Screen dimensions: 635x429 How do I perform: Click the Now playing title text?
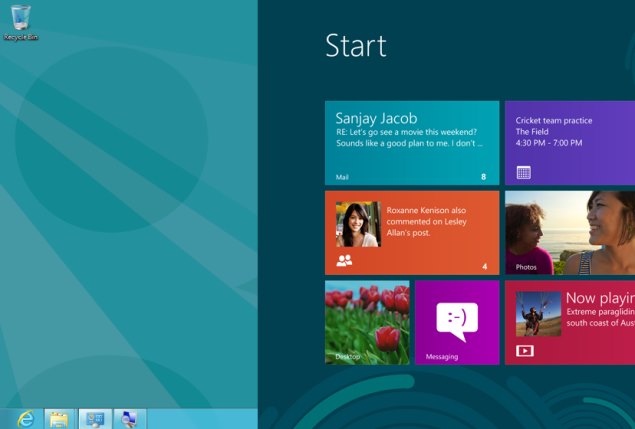600,298
